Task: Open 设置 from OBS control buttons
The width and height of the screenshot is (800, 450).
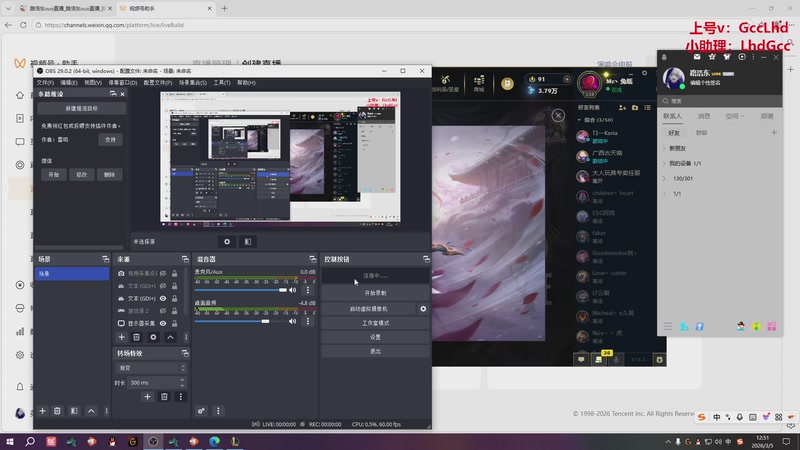Action: 375,337
